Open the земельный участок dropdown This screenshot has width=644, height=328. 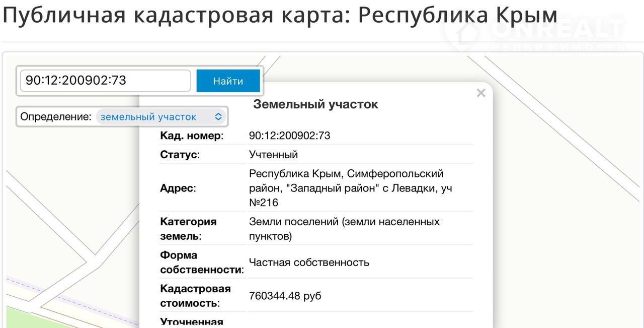click(x=160, y=117)
